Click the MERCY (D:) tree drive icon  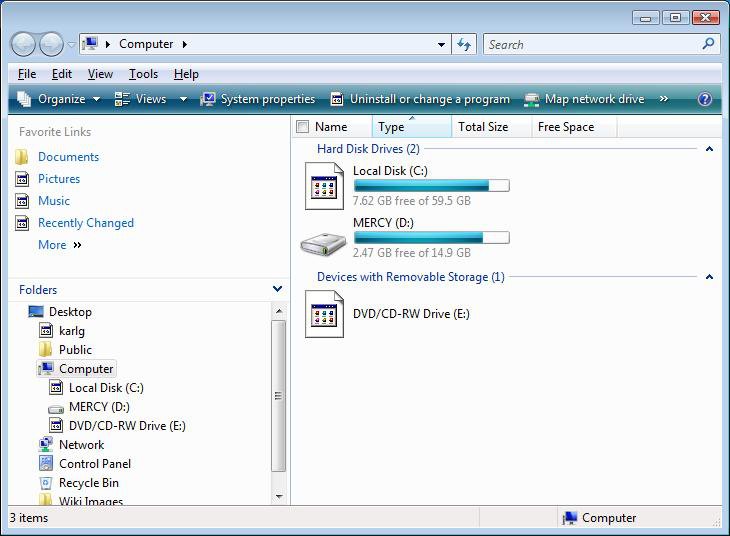point(56,409)
